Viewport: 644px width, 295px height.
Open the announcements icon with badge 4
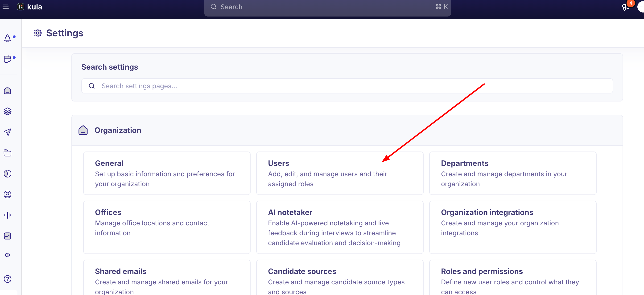pyautogui.click(x=626, y=7)
